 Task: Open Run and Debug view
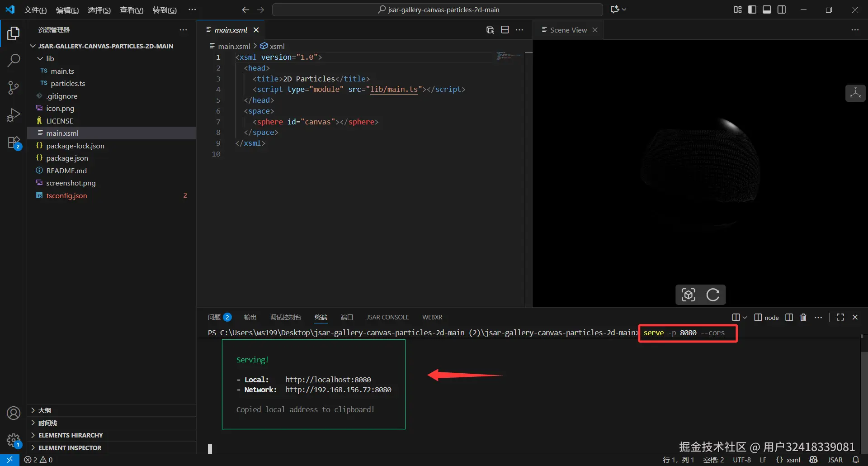pyautogui.click(x=14, y=115)
